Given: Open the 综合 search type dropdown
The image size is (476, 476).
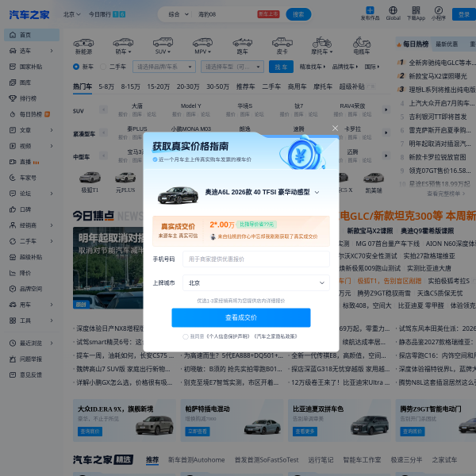Looking at the screenshot, I should [178, 14].
